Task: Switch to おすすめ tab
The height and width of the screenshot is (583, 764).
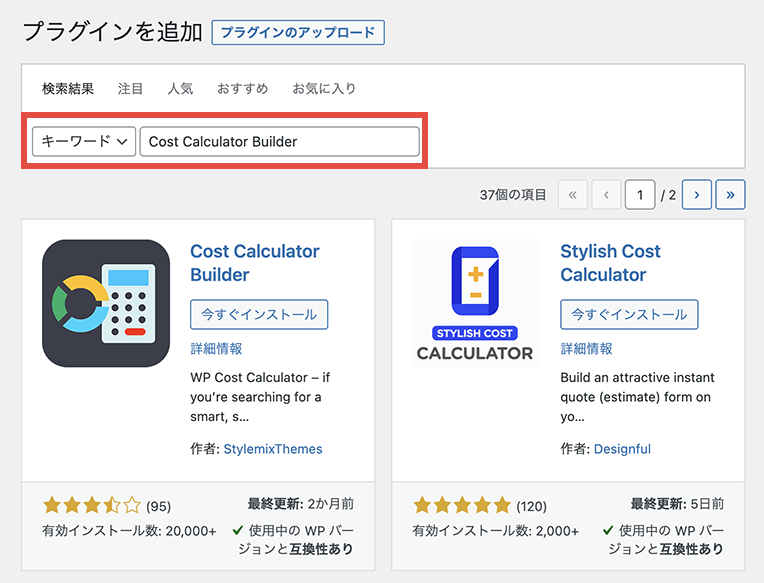Action: 243,89
